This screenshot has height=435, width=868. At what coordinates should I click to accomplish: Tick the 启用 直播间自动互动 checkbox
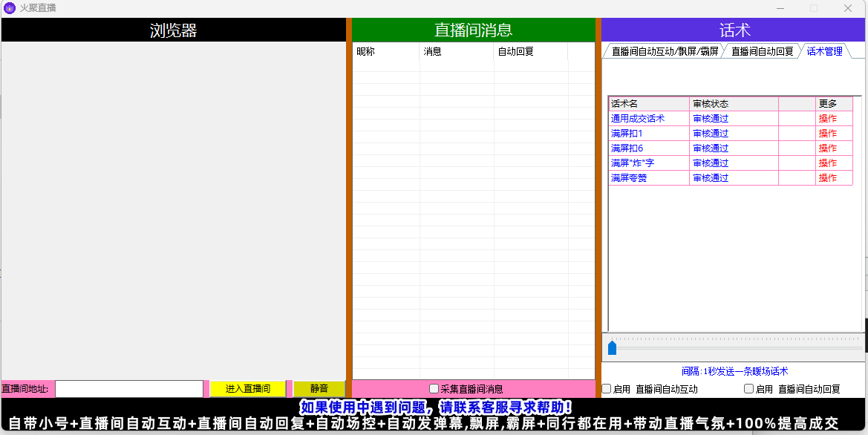point(607,388)
